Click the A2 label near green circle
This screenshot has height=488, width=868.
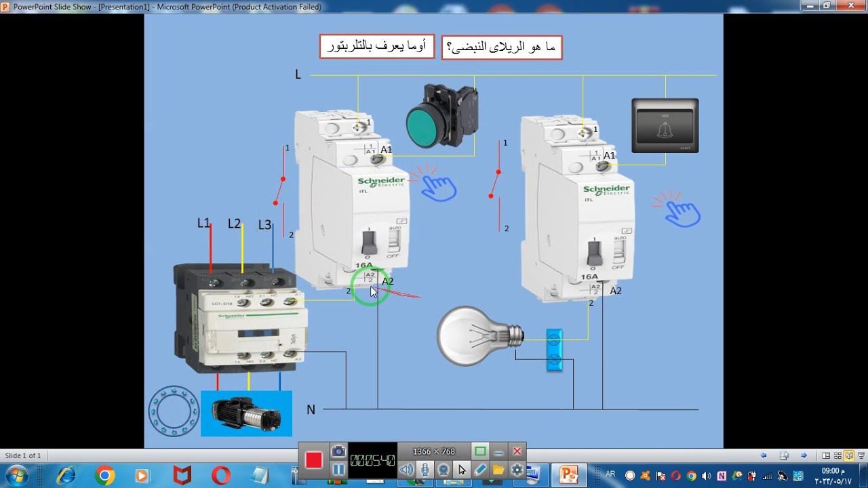388,281
